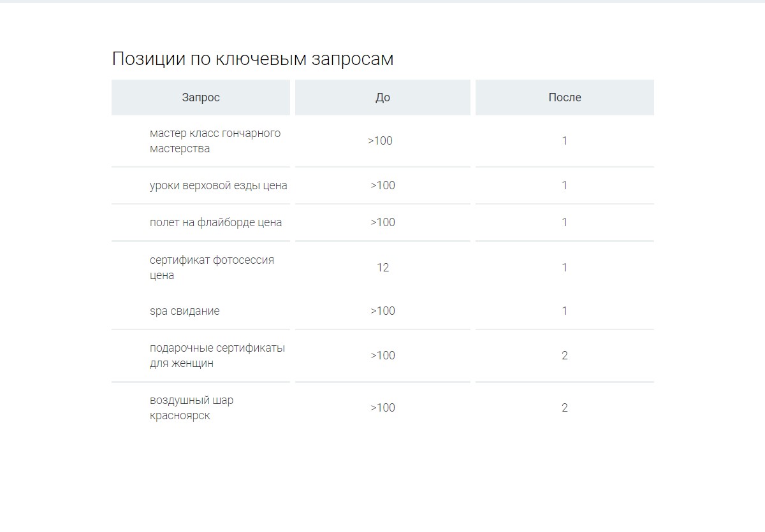Screen dimensions: 765x532
Task: Click "После" value 1 for сертификат фотосессия
Action: [x=565, y=268]
